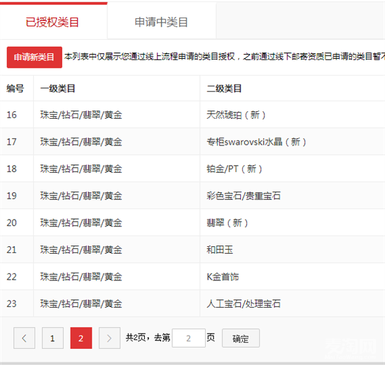Focus the page number input field

click(189, 338)
